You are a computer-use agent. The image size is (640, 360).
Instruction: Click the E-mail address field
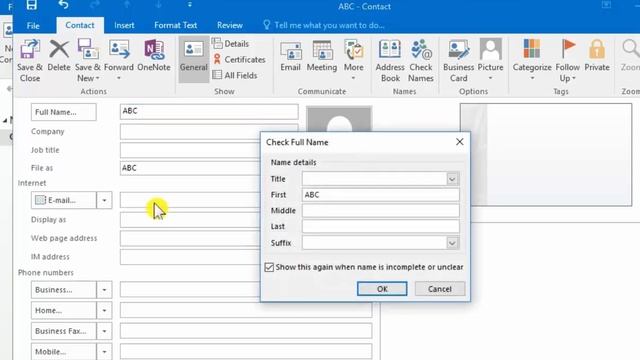coord(190,200)
